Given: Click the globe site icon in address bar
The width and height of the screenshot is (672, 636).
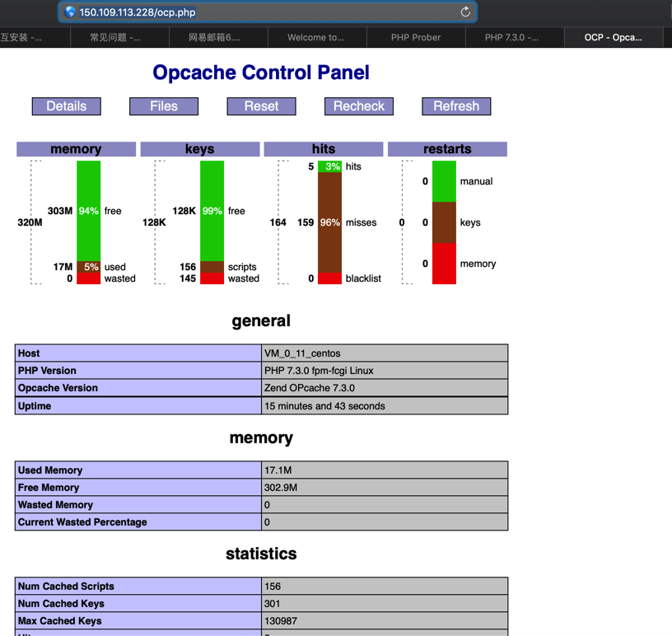Looking at the screenshot, I should [x=70, y=12].
